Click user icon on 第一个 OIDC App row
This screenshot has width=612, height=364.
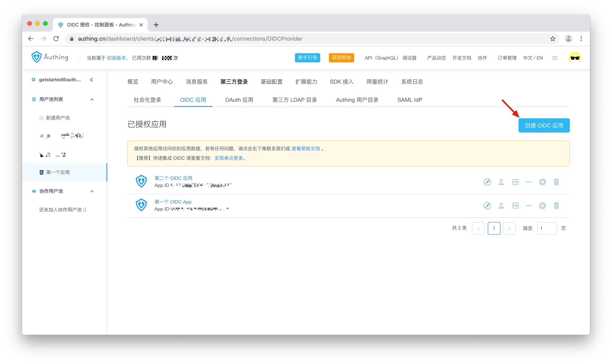(501, 206)
